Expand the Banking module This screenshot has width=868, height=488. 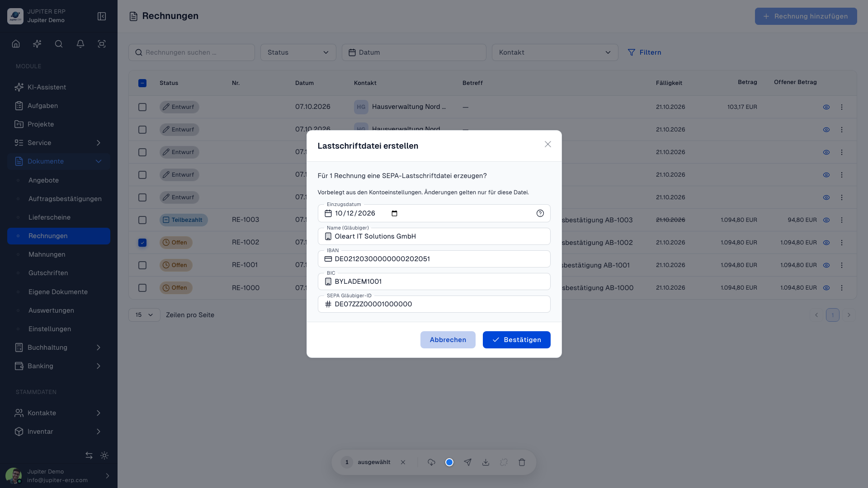pyautogui.click(x=59, y=366)
